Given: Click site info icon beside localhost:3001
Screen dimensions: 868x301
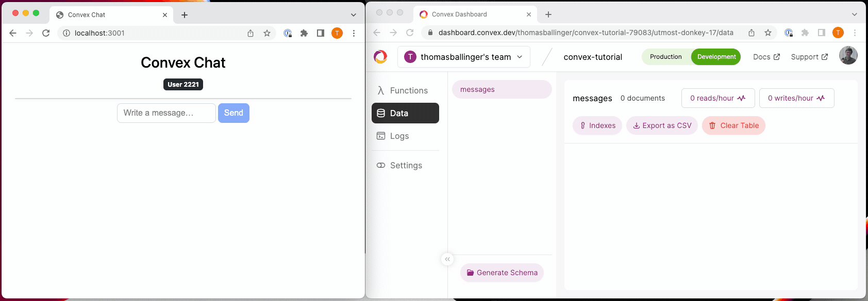Looking at the screenshot, I should pos(66,33).
